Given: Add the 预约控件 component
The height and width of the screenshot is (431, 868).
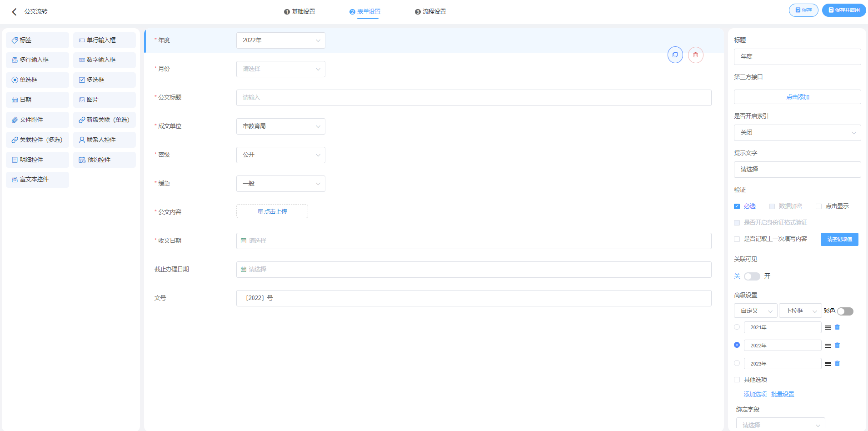Looking at the screenshot, I should tap(104, 160).
